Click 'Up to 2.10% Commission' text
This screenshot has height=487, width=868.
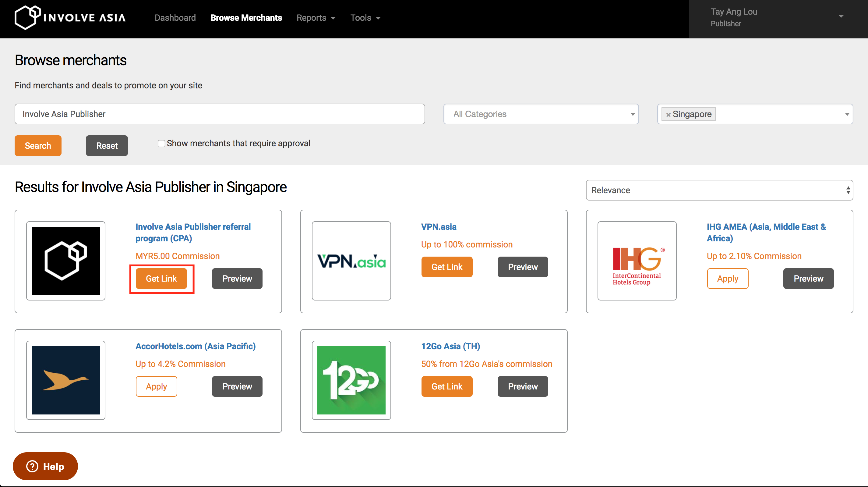tap(754, 256)
